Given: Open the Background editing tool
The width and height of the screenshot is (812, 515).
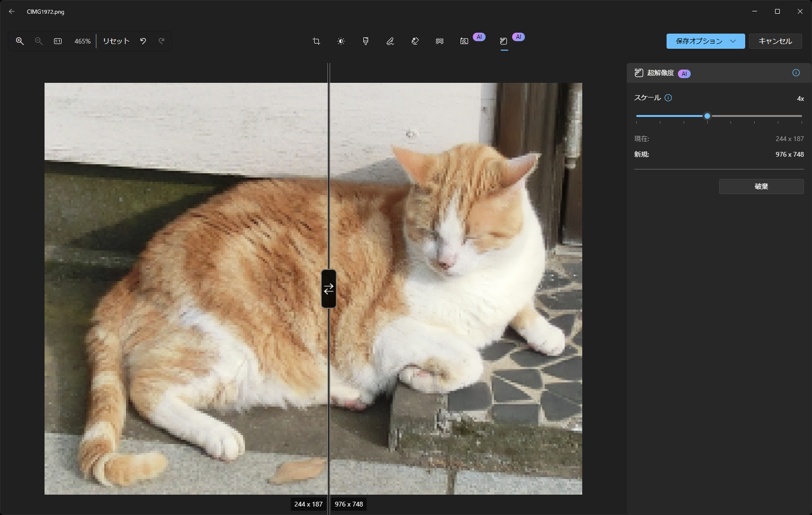Looking at the screenshot, I should tap(440, 41).
